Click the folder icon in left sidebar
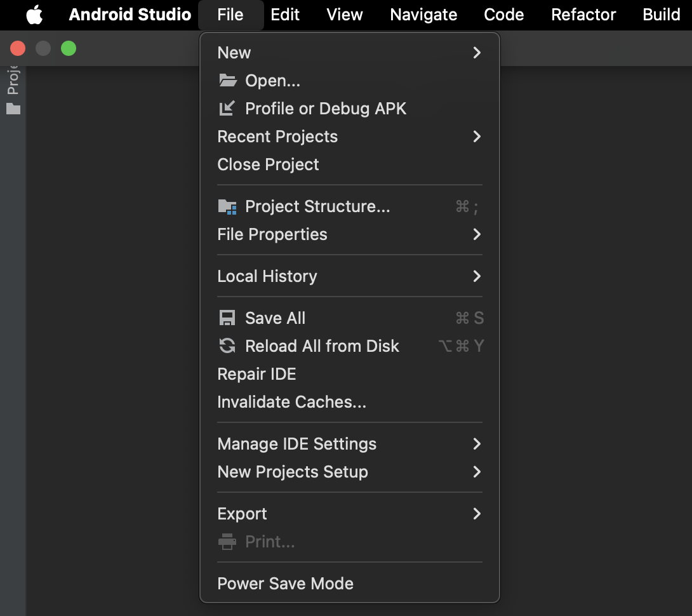Screen dimensions: 692x616 pos(13,109)
